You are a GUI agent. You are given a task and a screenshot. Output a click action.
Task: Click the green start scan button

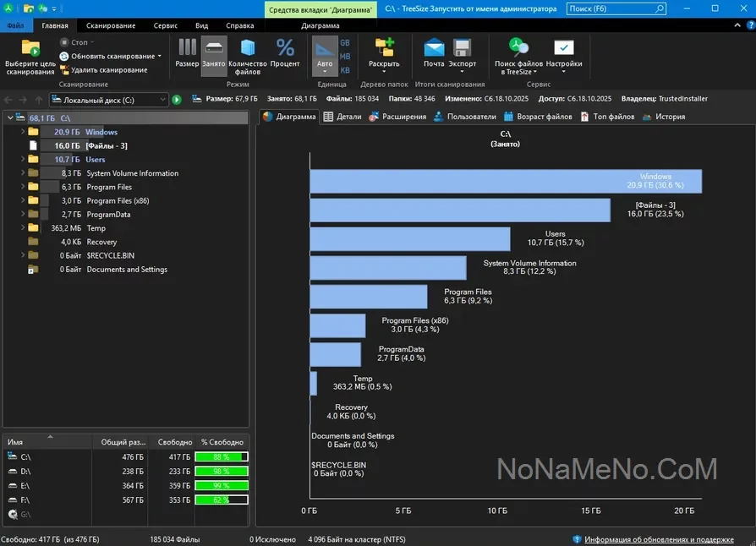coord(177,100)
